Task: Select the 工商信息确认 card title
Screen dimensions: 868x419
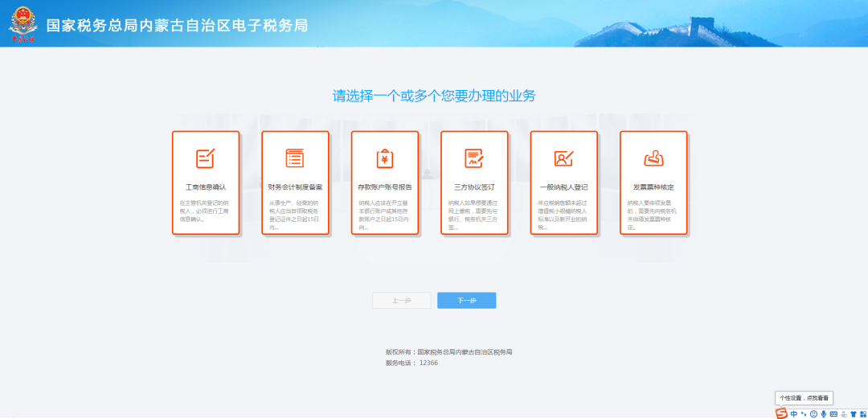Action: pyautogui.click(x=206, y=187)
